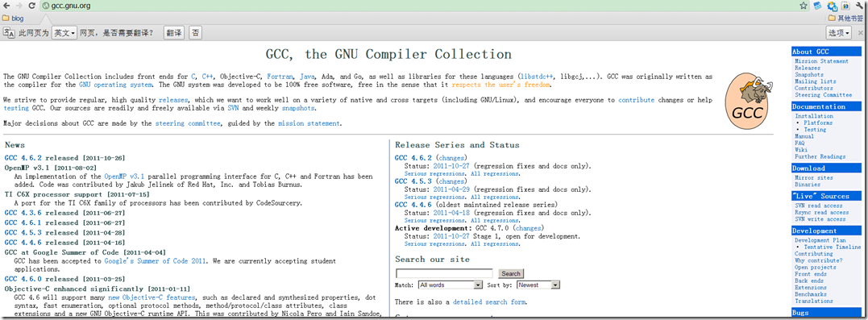Image resolution: width=868 pixels, height=320 pixels.
Task: Open Binaries in Download sidebar
Action: [x=808, y=185]
